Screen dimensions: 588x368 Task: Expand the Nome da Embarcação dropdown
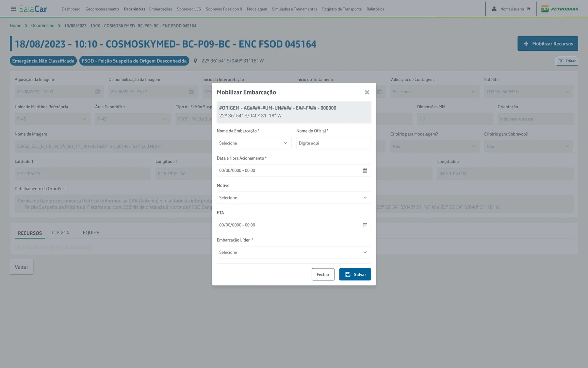[x=254, y=143]
